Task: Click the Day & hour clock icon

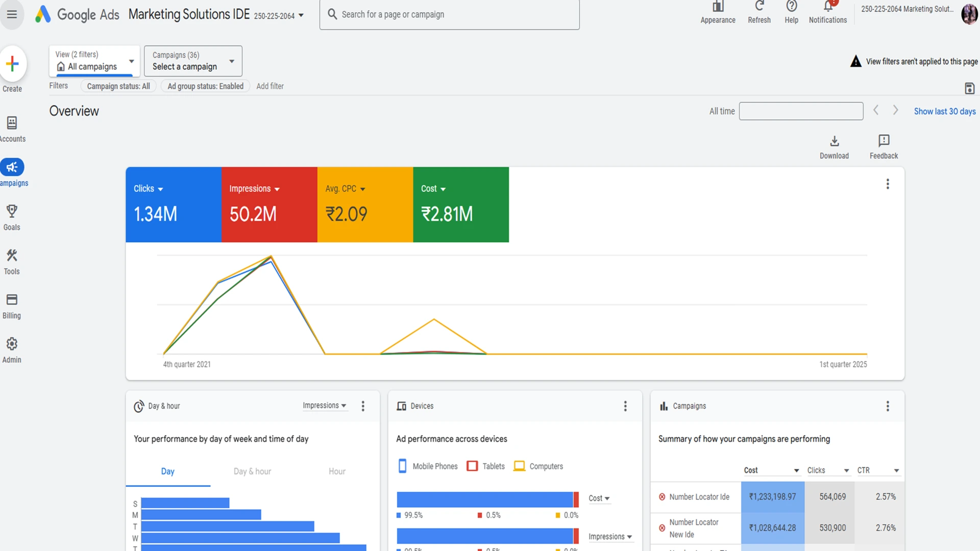Action: click(x=139, y=406)
